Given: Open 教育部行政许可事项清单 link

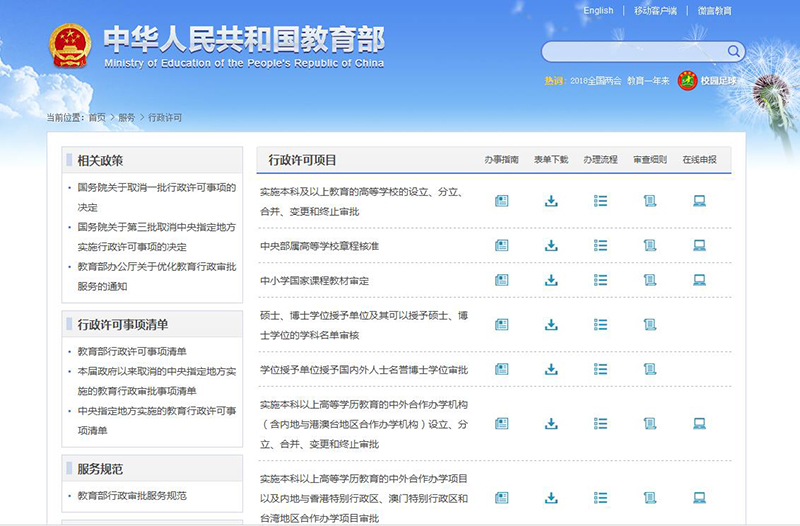Looking at the screenshot, I should click(x=132, y=351).
